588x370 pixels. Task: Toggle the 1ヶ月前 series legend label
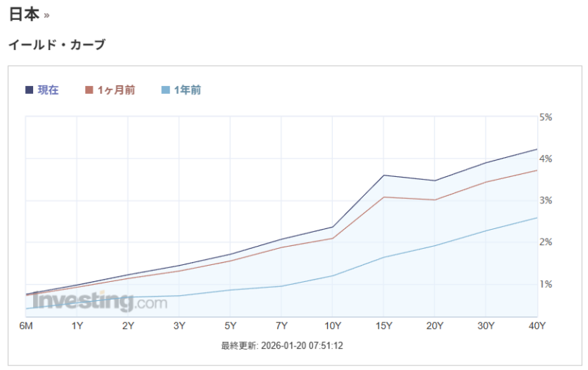[116, 90]
